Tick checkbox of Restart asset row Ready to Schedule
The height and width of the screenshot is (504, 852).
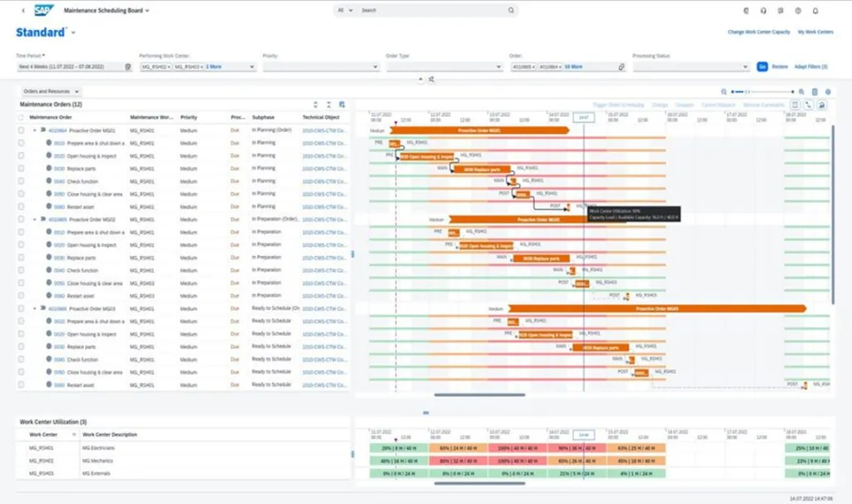pyautogui.click(x=21, y=385)
